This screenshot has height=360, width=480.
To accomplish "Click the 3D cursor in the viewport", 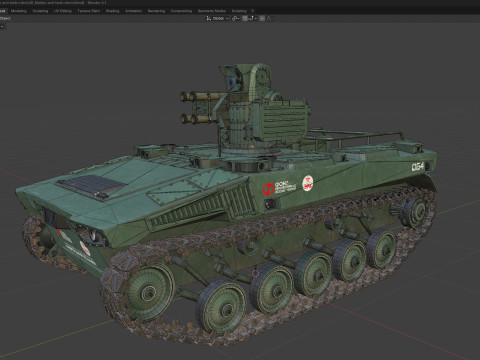I will point(255,273).
